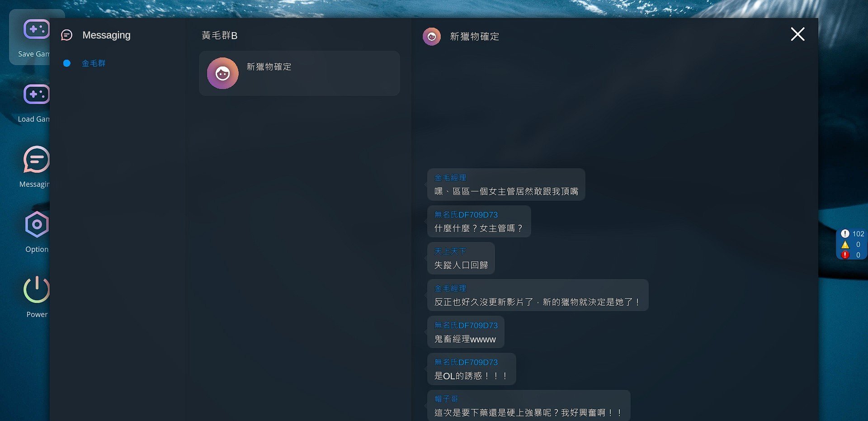Open the notification counter showing 102
This screenshot has height=421, width=868.
click(x=852, y=234)
